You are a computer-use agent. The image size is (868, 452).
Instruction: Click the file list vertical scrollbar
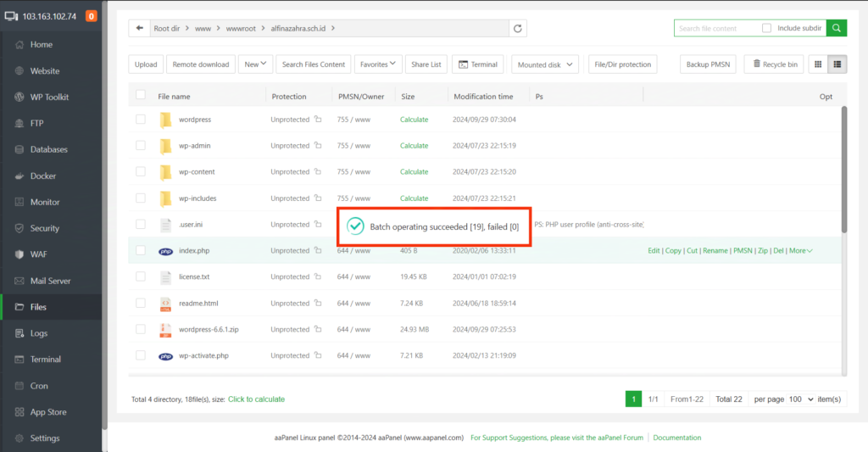coord(843,170)
